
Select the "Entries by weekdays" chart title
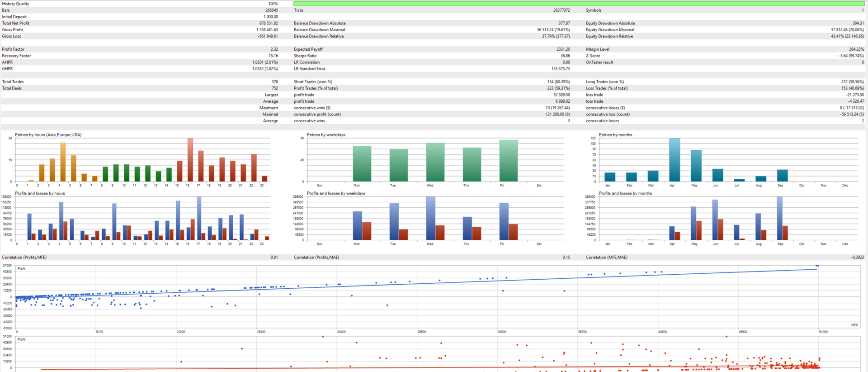click(326, 135)
